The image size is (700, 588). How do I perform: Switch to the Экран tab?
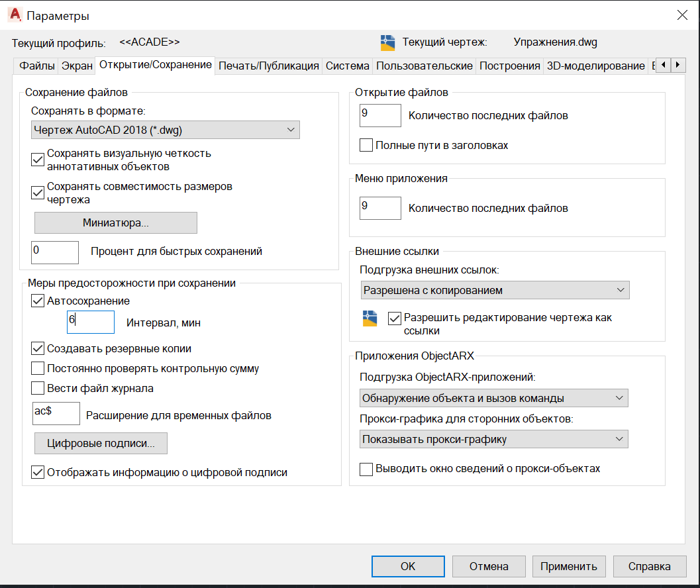click(x=77, y=66)
